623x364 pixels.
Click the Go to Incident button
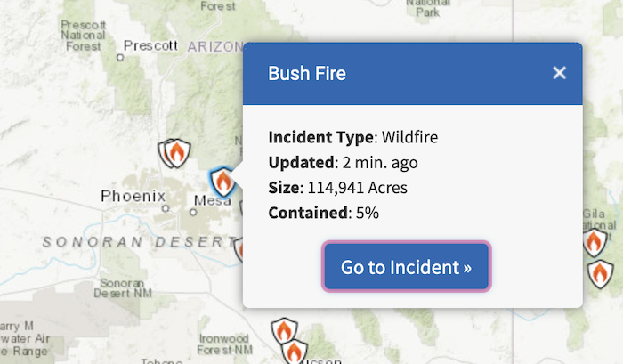point(407,267)
